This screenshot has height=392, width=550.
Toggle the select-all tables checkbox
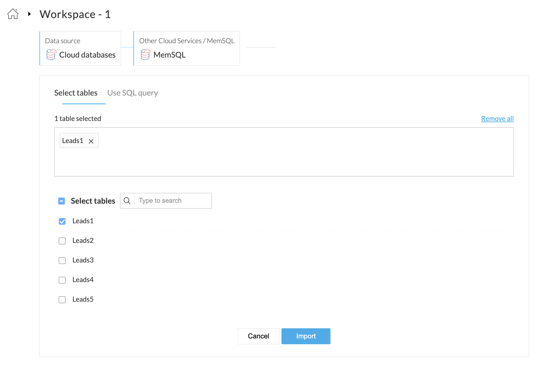click(62, 201)
